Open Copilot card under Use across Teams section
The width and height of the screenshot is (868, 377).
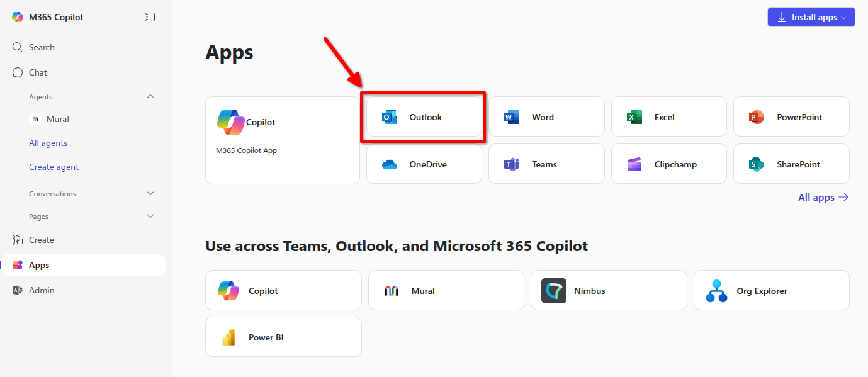coord(283,290)
